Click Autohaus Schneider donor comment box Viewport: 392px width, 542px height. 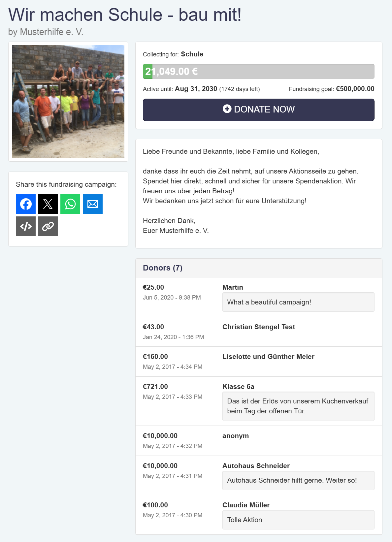pyautogui.click(x=298, y=480)
